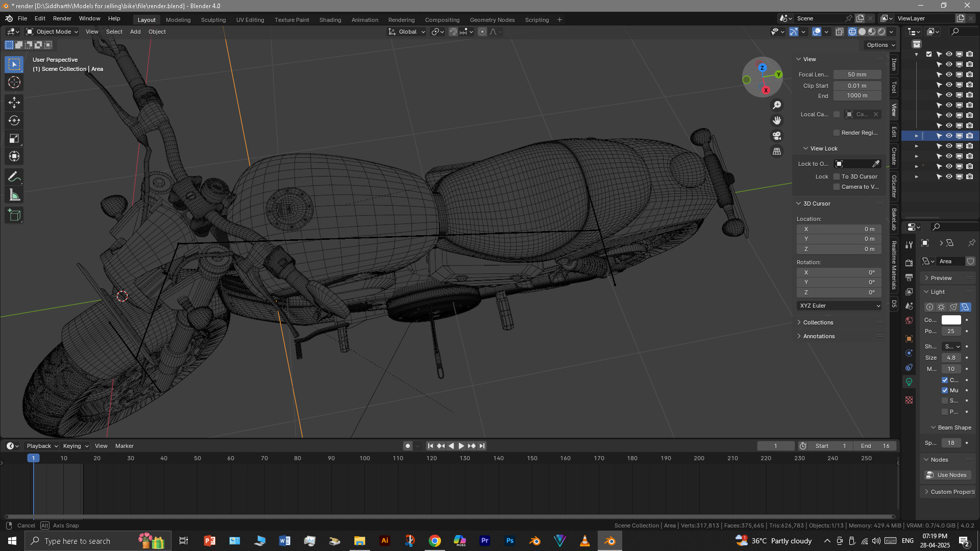
Task: Select the Measure tool
Action: 14,195
